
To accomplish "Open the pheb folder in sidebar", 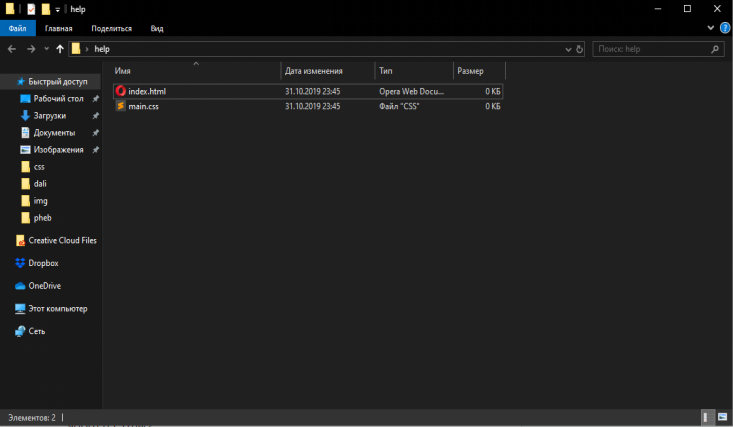I will 42,218.
